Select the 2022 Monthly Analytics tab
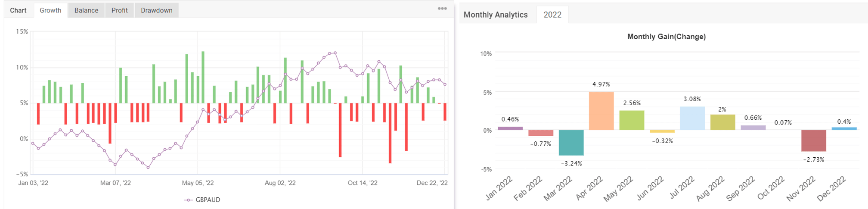Image resolution: width=868 pixels, height=209 pixels. 552,15
